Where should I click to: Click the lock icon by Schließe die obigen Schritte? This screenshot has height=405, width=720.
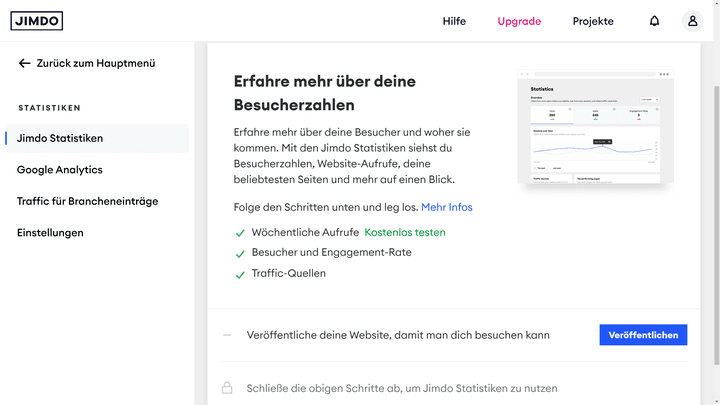click(227, 388)
